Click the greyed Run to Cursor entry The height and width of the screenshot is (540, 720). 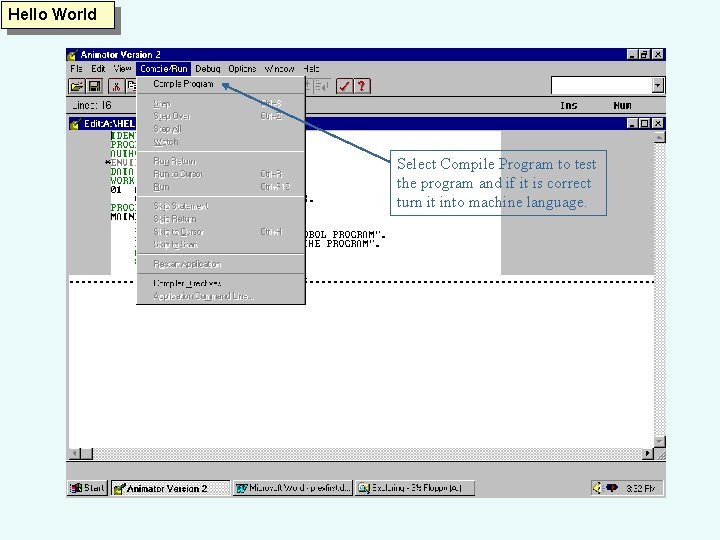pyautogui.click(x=221, y=174)
